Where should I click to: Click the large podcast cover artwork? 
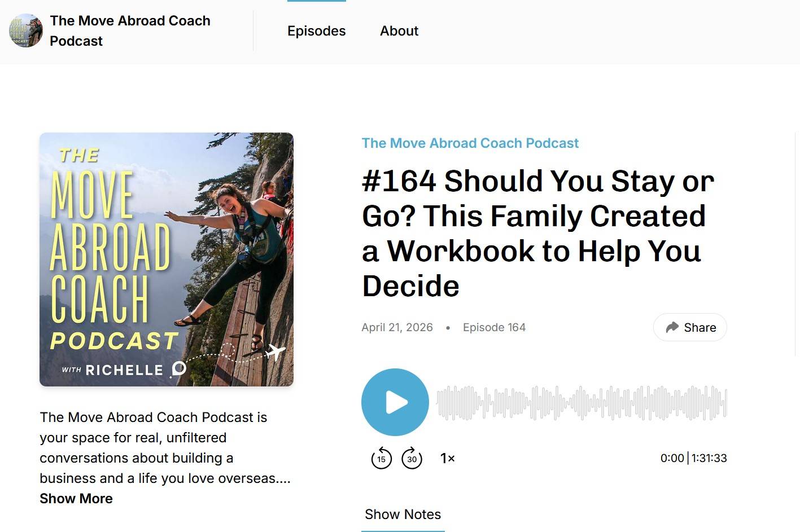[x=167, y=260]
